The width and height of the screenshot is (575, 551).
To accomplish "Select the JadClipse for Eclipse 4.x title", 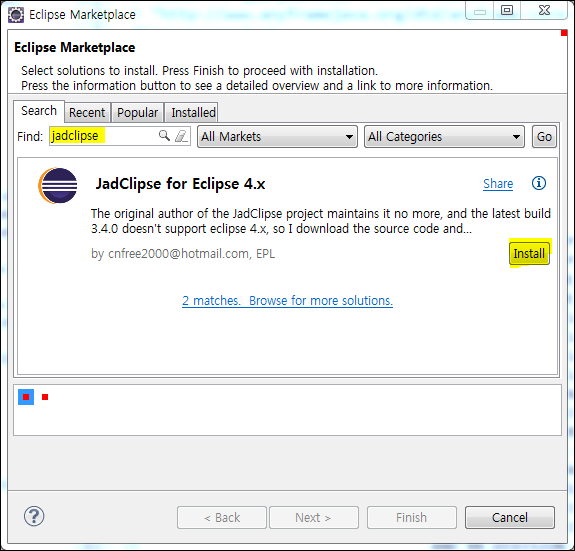I will click(180, 184).
